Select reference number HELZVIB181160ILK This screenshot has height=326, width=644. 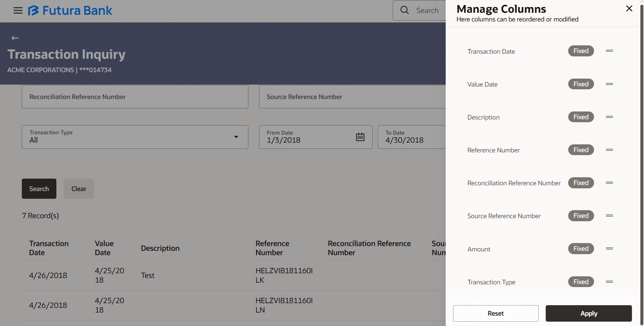point(284,275)
